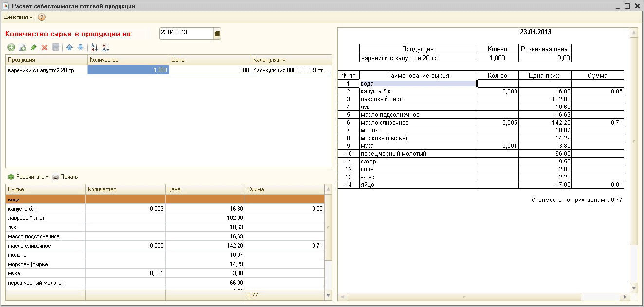Click the Количество cell with 1,000
The height and width of the screenshot is (307, 644).
click(128, 70)
